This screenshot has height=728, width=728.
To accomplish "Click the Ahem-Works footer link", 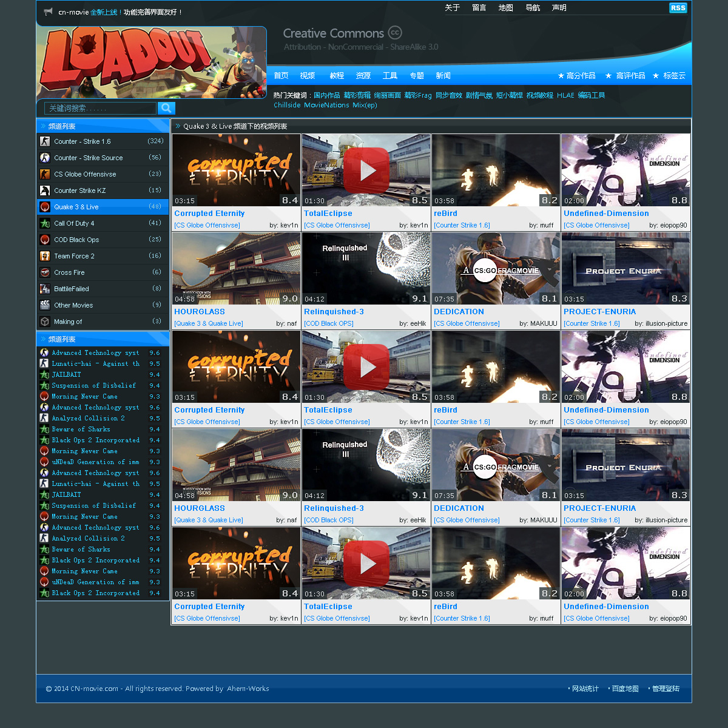I will point(248,689).
